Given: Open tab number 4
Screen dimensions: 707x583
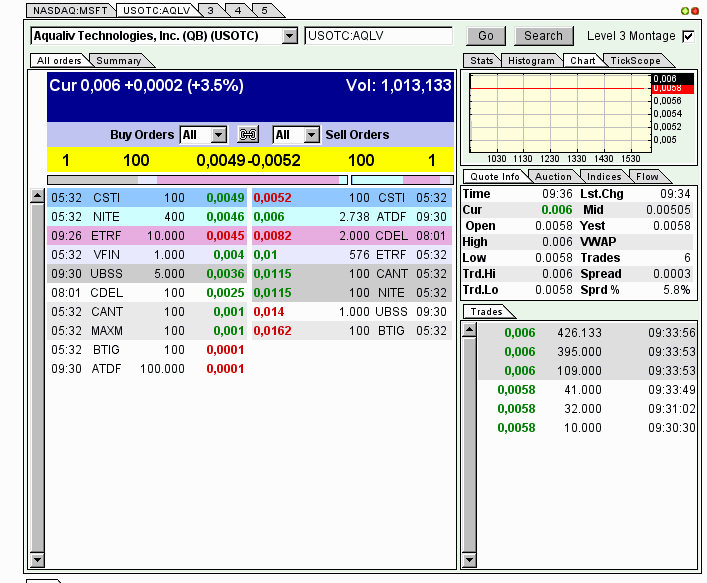Looking at the screenshot, I should [x=238, y=10].
